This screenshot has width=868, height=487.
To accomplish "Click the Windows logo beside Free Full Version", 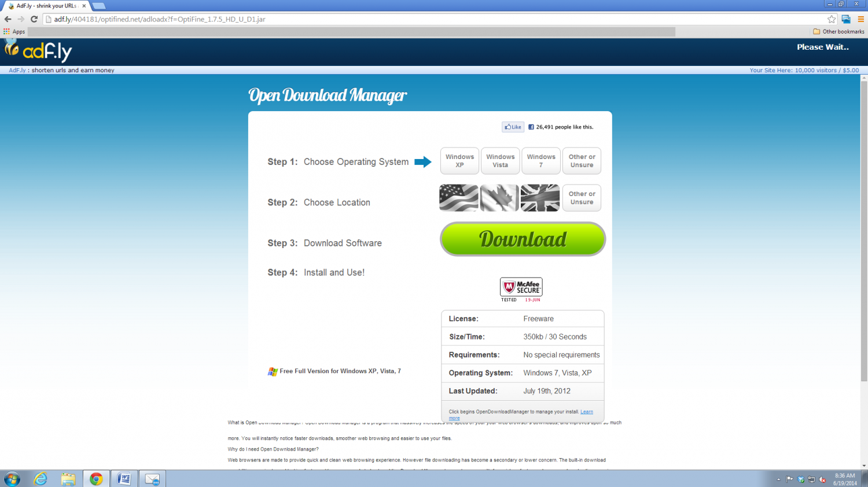I will tap(273, 372).
